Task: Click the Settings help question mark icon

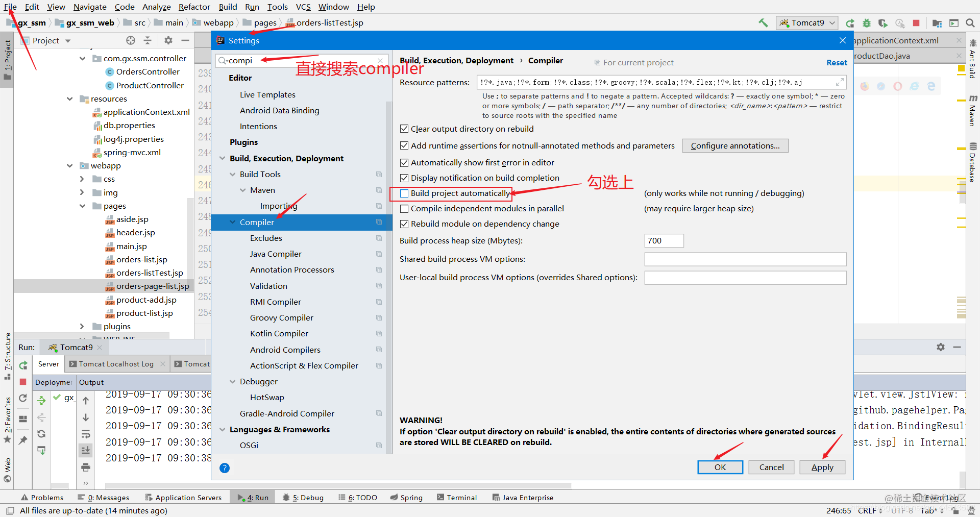Action: (225, 468)
